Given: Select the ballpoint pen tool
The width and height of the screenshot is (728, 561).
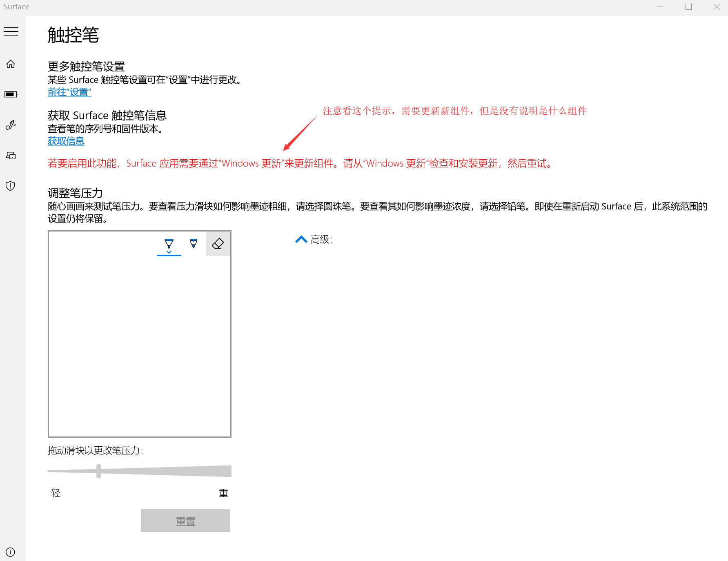Looking at the screenshot, I should [169, 244].
